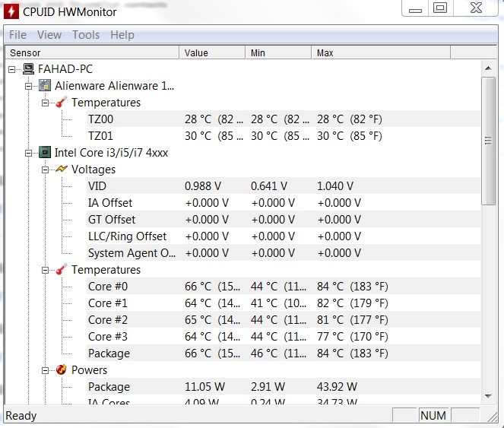Select the TZ00 temperature row

click(284, 119)
